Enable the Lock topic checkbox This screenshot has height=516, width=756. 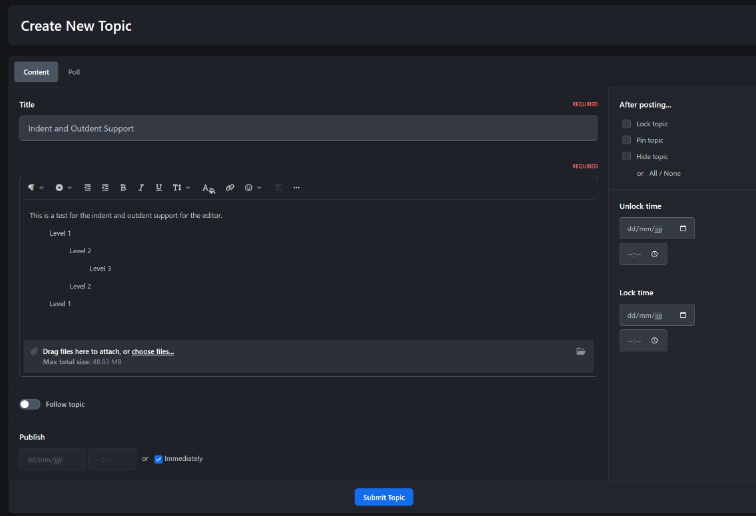[626, 124]
